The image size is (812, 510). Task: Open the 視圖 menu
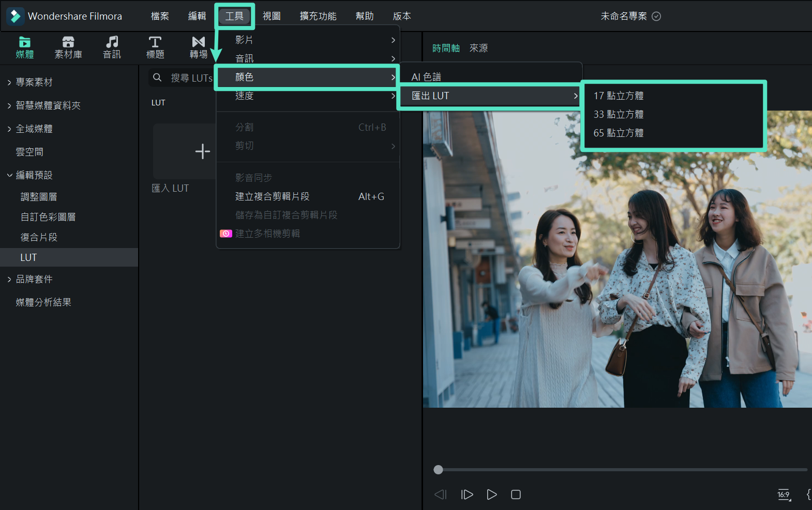point(272,16)
